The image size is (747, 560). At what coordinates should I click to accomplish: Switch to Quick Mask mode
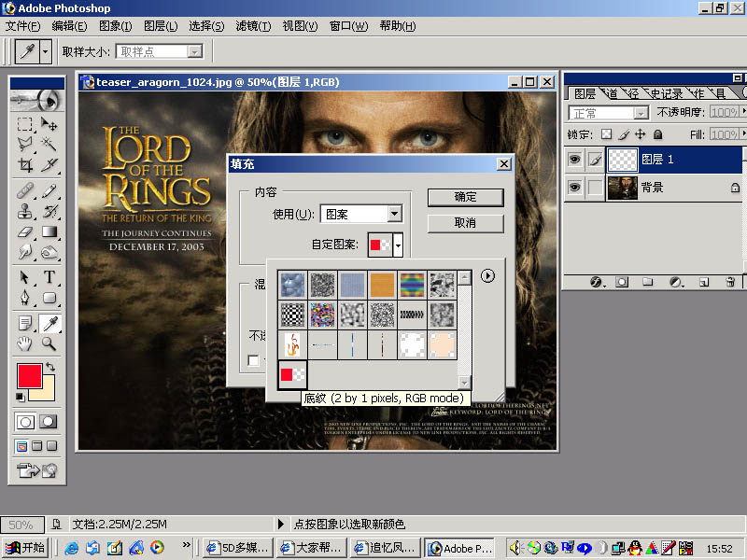click(49, 422)
